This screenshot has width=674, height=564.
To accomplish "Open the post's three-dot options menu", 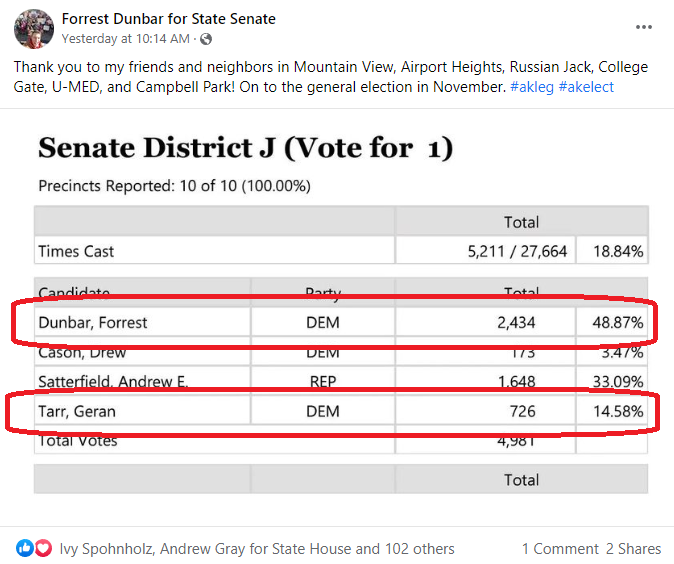I will [x=643, y=27].
